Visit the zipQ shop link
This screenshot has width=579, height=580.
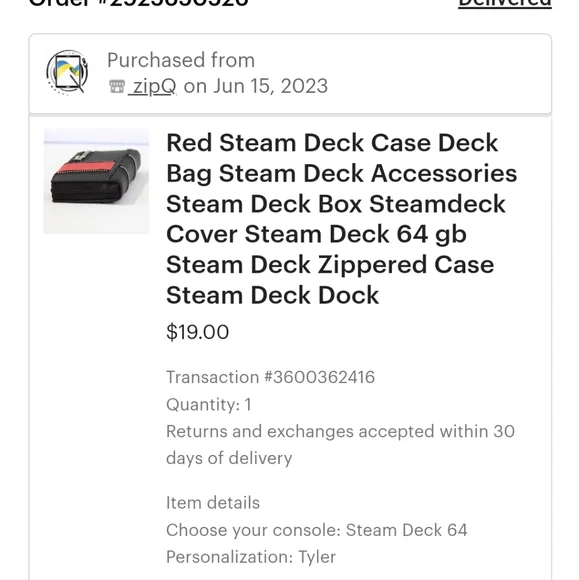coord(152,87)
